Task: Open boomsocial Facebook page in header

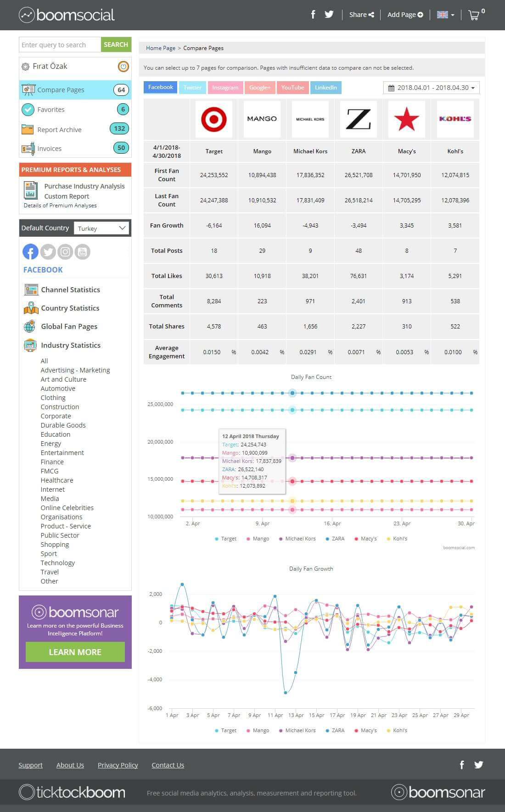Action: click(313, 14)
